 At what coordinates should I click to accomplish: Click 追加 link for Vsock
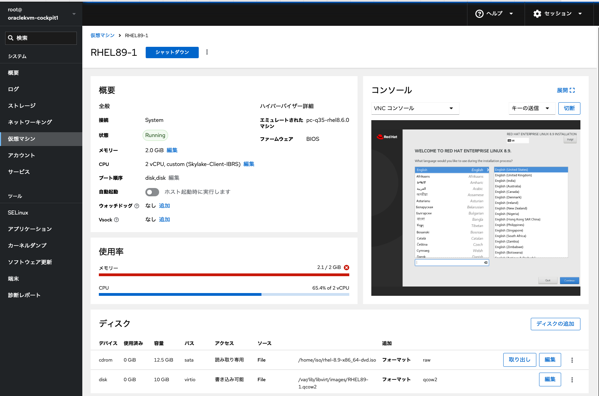(164, 220)
